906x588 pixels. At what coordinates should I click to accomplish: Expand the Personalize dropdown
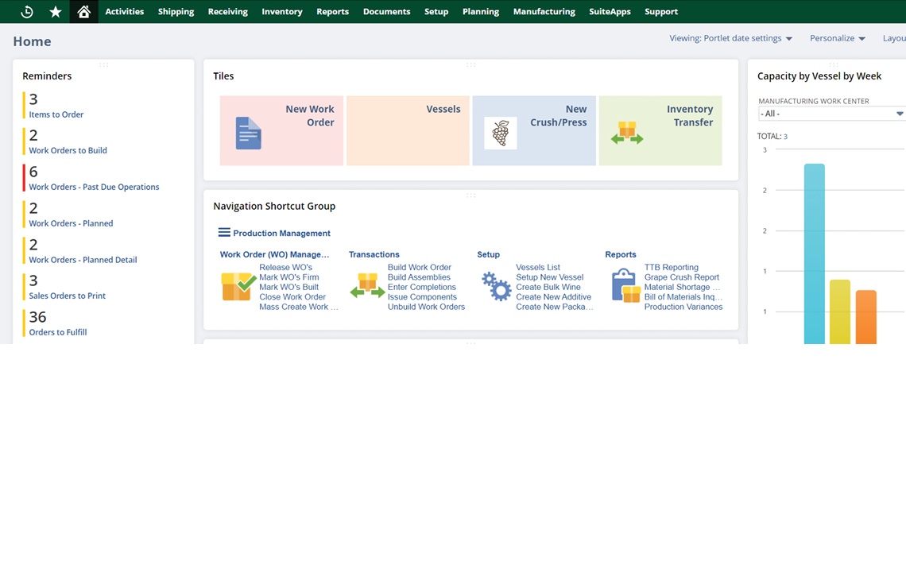pyautogui.click(x=837, y=38)
